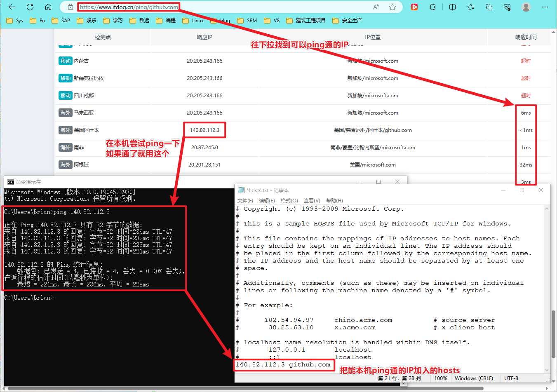Click the 响应IP column header
Viewport: 557px width, 392px height.
tap(204, 37)
